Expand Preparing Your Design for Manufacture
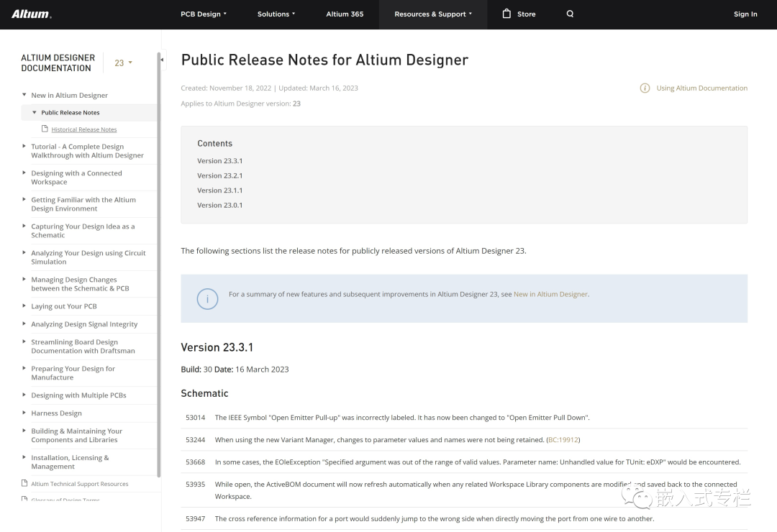Image resolution: width=777 pixels, height=532 pixels. coord(24,369)
